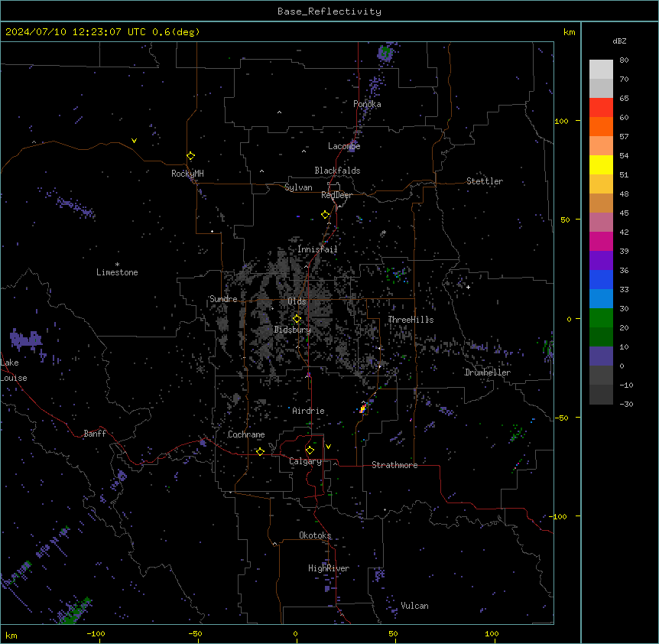Click the Sundre town label
The width and height of the screenshot is (659, 644).
[x=223, y=299]
